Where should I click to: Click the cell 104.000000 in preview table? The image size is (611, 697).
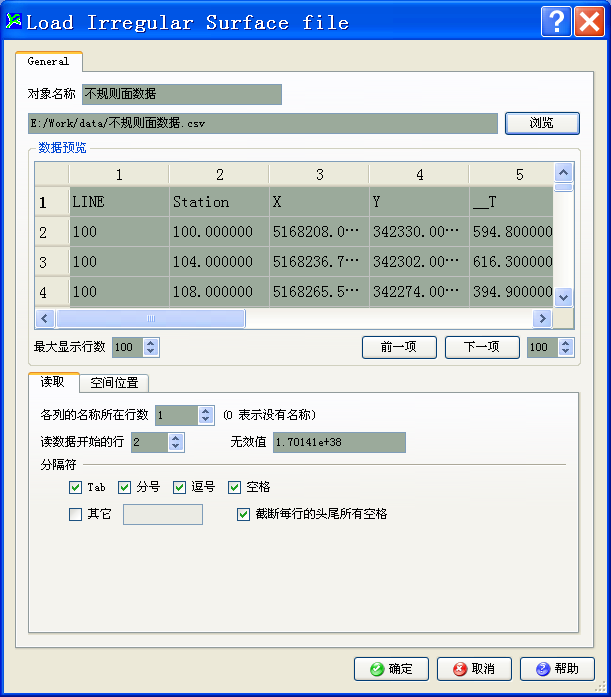tap(220, 262)
